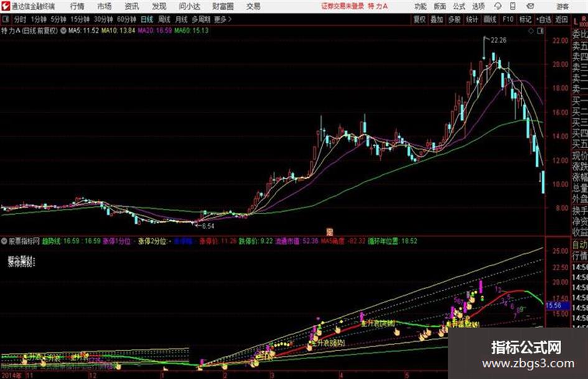The height and width of the screenshot is (379, 588).
Task: Click the MA20: 16.59 indicator value
Action: click(x=155, y=30)
